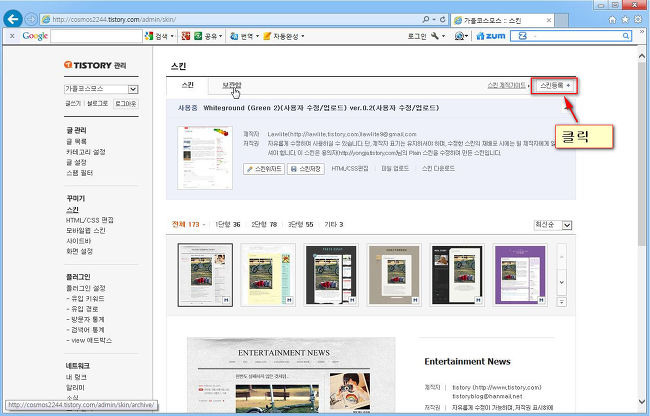Click the 스킨 다운로드 link
The height and width of the screenshot is (416, 650).
439,168
